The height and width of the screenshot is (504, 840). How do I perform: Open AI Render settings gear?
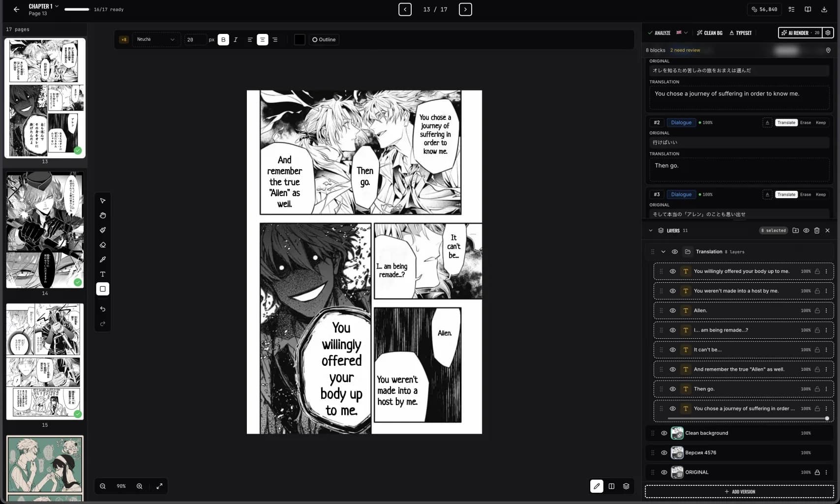tap(828, 33)
